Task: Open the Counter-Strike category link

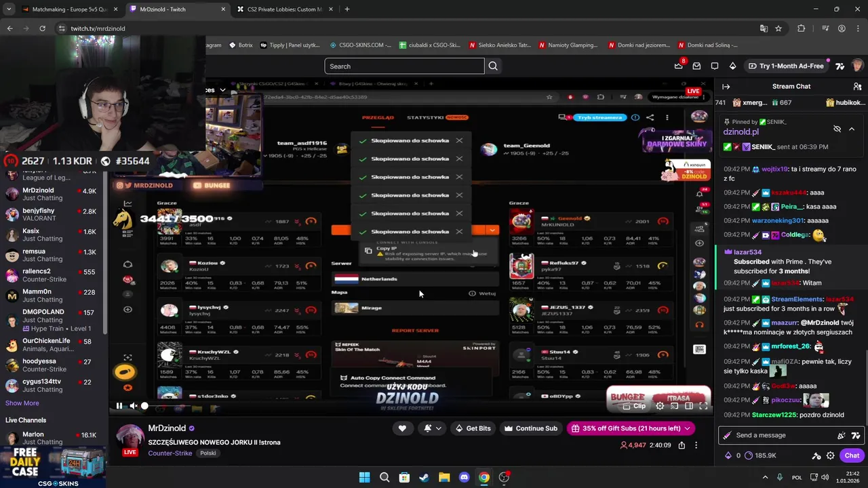Action: tap(170, 453)
